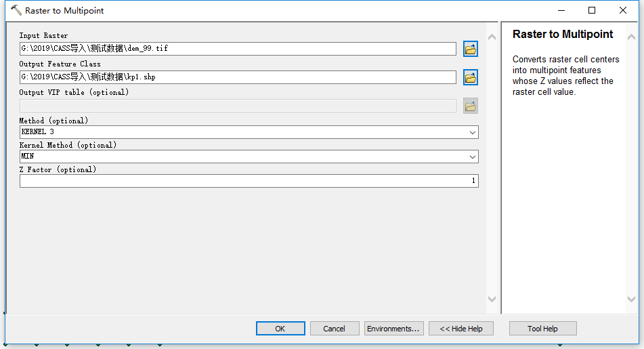The height and width of the screenshot is (349, 644).
Task: Click the Cancel button
Action: coord(334,329)
